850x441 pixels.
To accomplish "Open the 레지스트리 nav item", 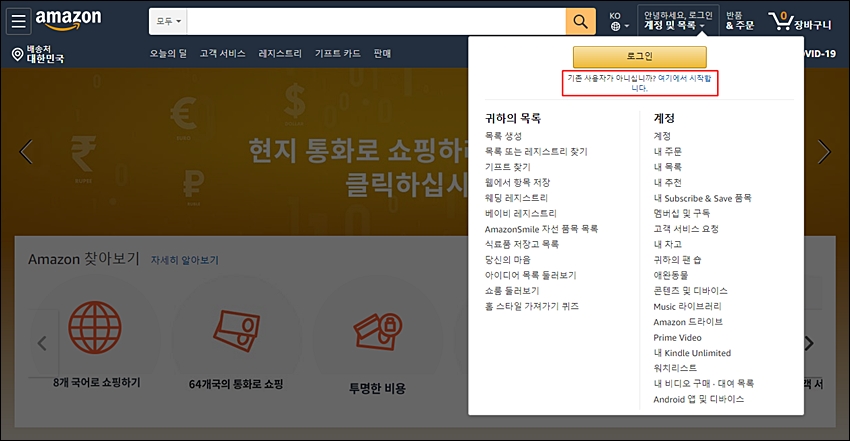I will point(280,53).
